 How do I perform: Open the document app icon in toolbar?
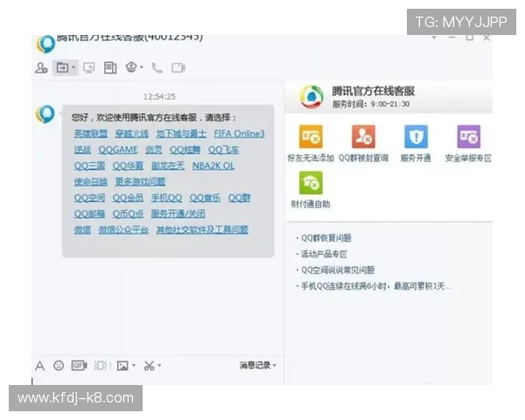tap(110, 68)
